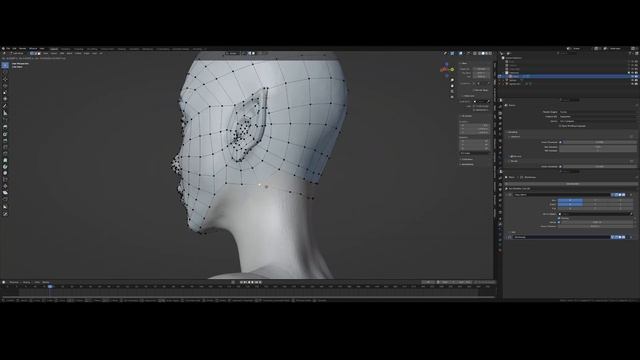This screenshot has height=360, width=640.
Task: Open the Render Engine dropdown
Action: (x=598, y=111)
